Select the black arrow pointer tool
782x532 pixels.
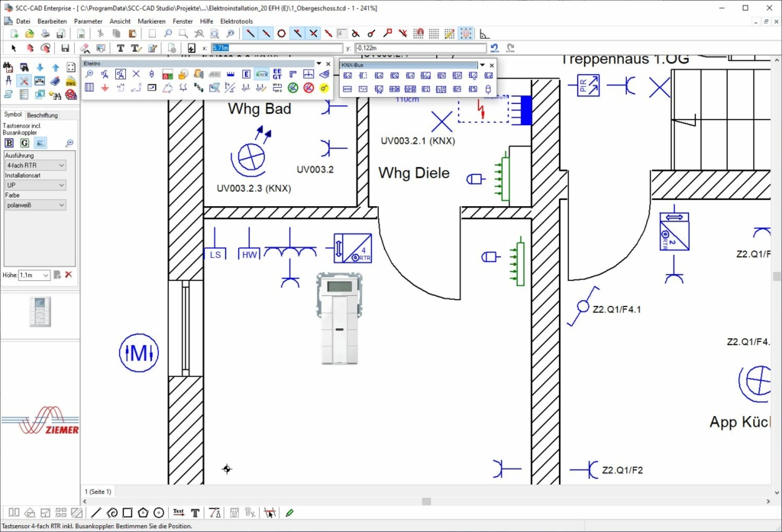(14, 48)
